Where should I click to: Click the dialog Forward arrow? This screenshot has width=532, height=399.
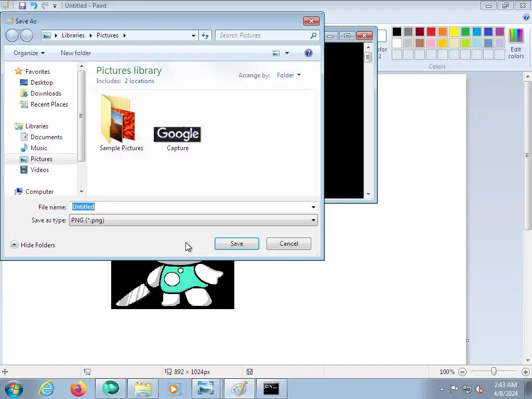click(26, 35)
